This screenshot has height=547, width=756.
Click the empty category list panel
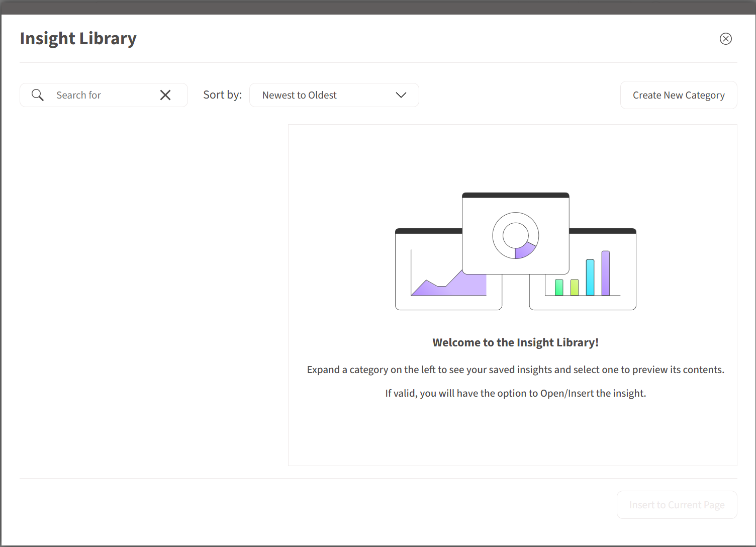pos(151,295)
